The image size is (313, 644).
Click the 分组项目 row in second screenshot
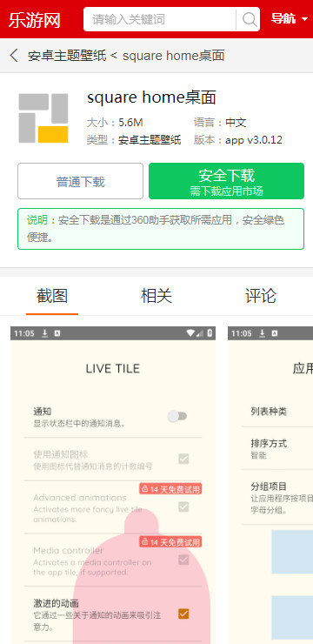(x=276, y=497)
